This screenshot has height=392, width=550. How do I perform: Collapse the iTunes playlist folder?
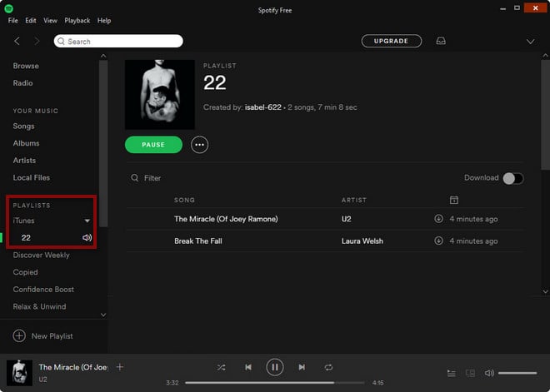(87, 221)
